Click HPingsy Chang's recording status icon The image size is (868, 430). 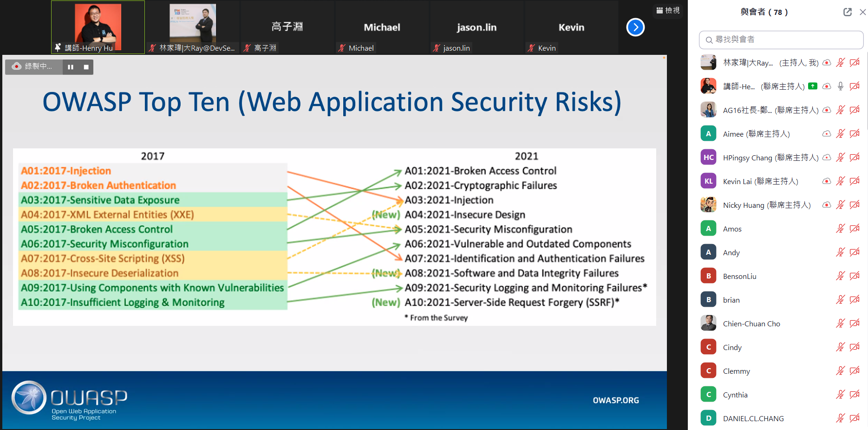point(826,158)
